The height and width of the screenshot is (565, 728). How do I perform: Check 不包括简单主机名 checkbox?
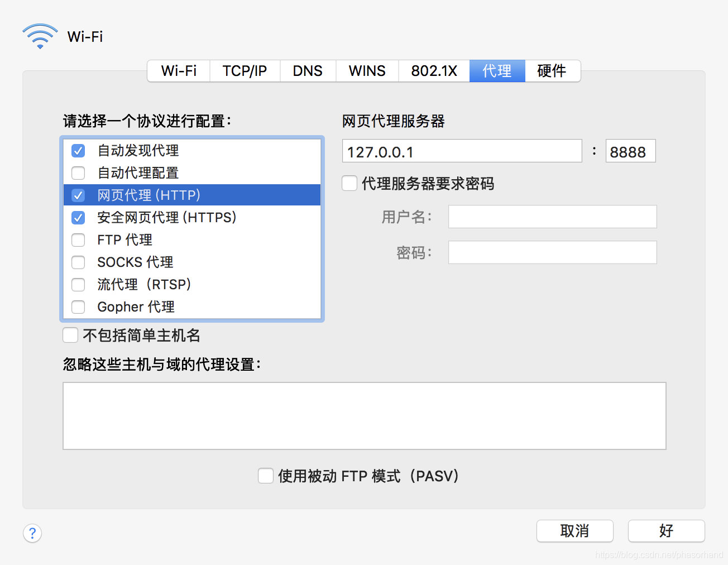70,335
